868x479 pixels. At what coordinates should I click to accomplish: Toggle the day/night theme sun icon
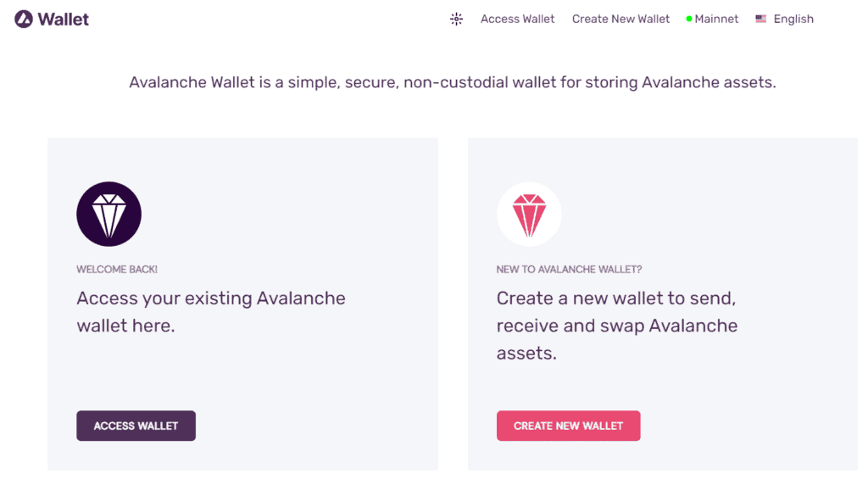(456, 19)
